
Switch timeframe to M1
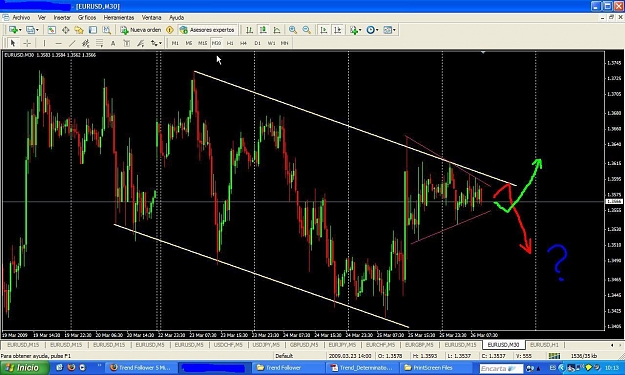[x=175, y=43]
